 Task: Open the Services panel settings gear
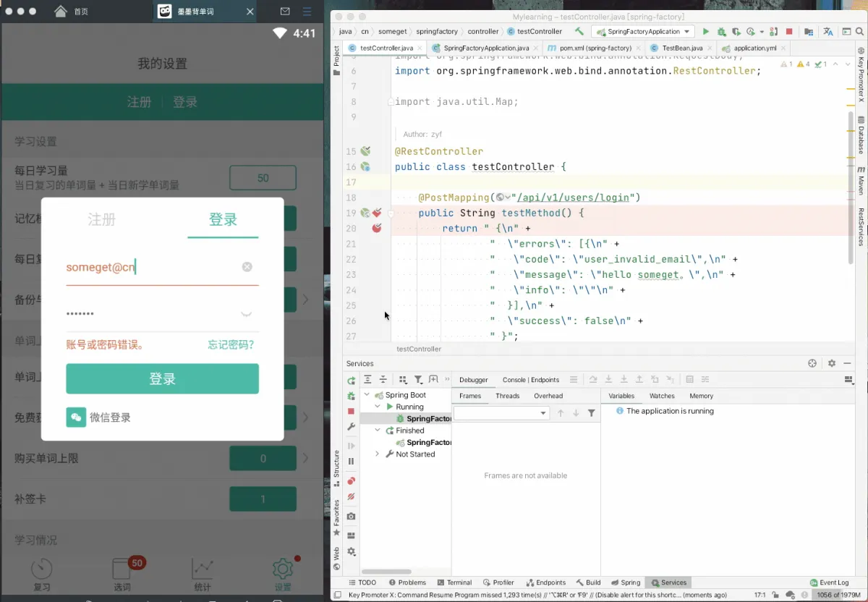coord(832,363)
